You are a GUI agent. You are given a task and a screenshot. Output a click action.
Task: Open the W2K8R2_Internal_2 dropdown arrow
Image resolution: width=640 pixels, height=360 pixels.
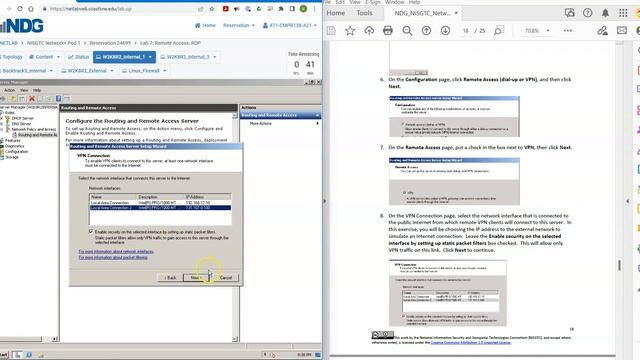click(215, 57)
